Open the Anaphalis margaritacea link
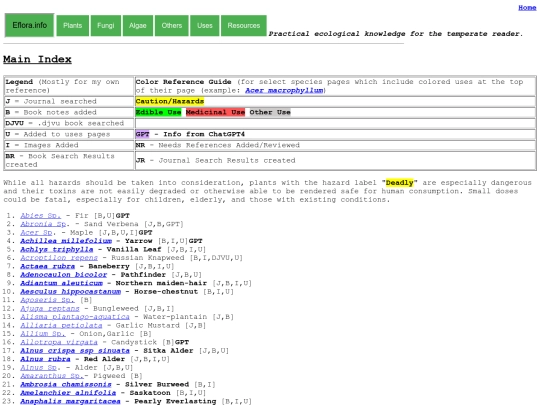Image resolution: width=540 pixels, height=405 pixels. [x=71, y=401]
